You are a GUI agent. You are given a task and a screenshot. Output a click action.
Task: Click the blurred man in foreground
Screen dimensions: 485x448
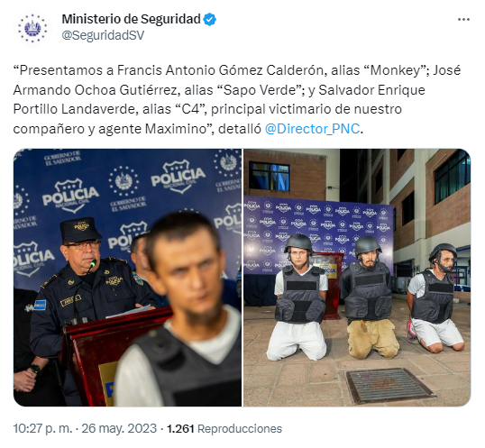(178, 309)
